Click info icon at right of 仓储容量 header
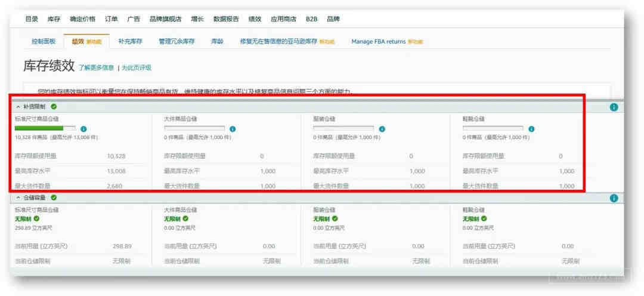This screenshot has height=296, width=644. pyautogui.click(x=614, y=198)
